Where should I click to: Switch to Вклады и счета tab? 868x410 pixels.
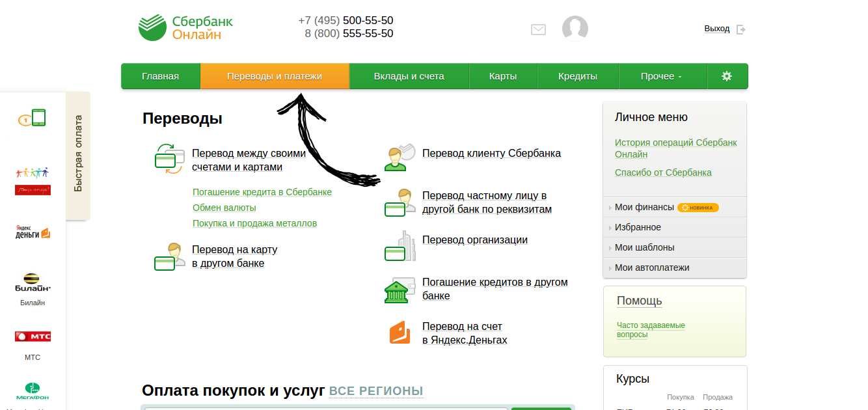coord(409,76)
